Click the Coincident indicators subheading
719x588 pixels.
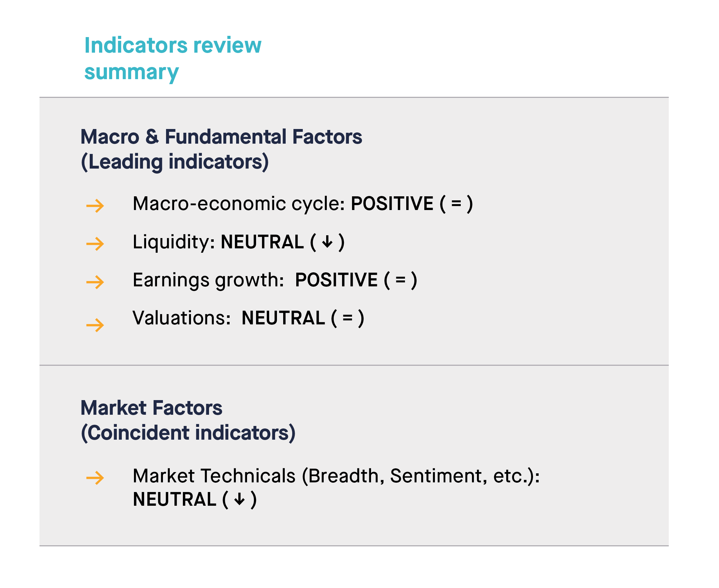pos(188,433)
